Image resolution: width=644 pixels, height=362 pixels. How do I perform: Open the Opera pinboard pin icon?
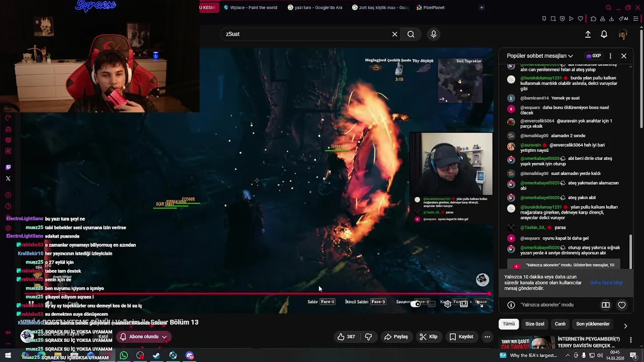[x=544, y=19]
